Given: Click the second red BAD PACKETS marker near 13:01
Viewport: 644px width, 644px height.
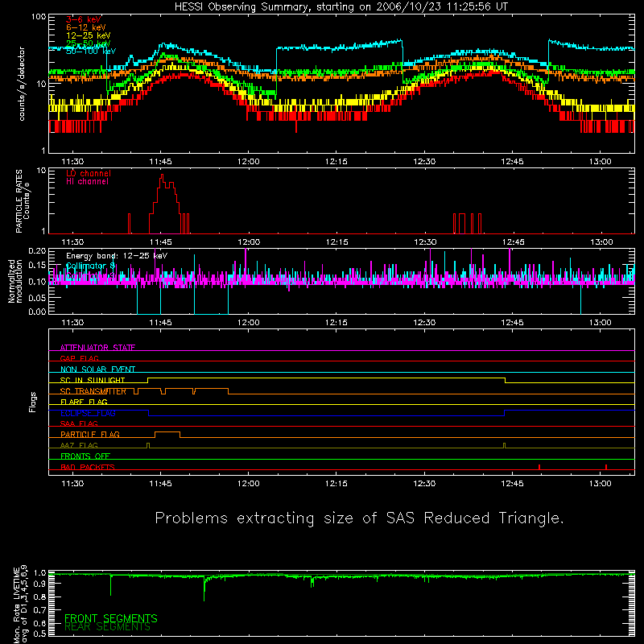Looking at the screenshot, I should (606, 467).
